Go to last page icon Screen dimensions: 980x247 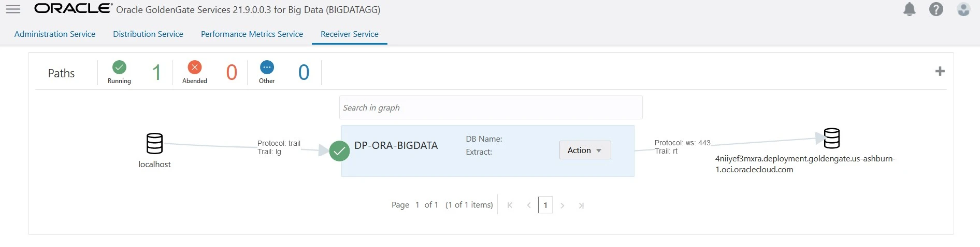(581, 205)
